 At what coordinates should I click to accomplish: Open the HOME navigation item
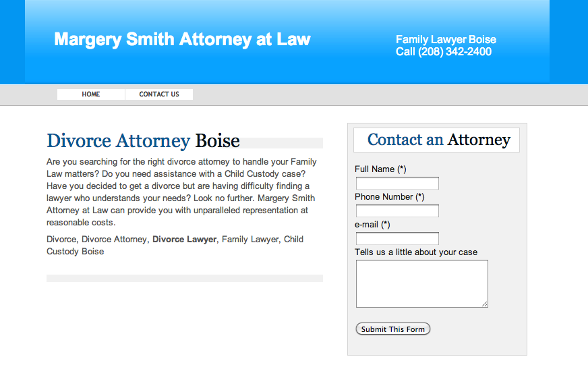[91, 94]
